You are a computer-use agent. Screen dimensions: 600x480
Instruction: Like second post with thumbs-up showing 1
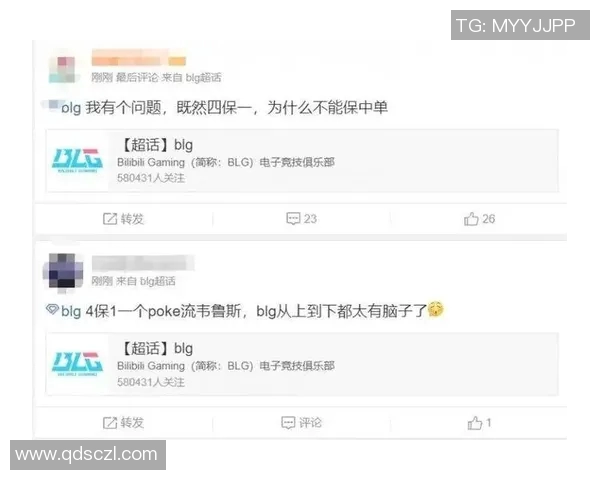[474, 423]
